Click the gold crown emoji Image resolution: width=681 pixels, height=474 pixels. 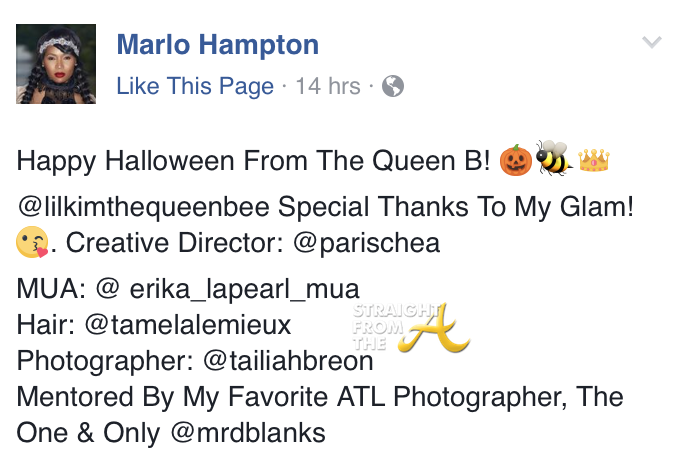tap(594, 160)
